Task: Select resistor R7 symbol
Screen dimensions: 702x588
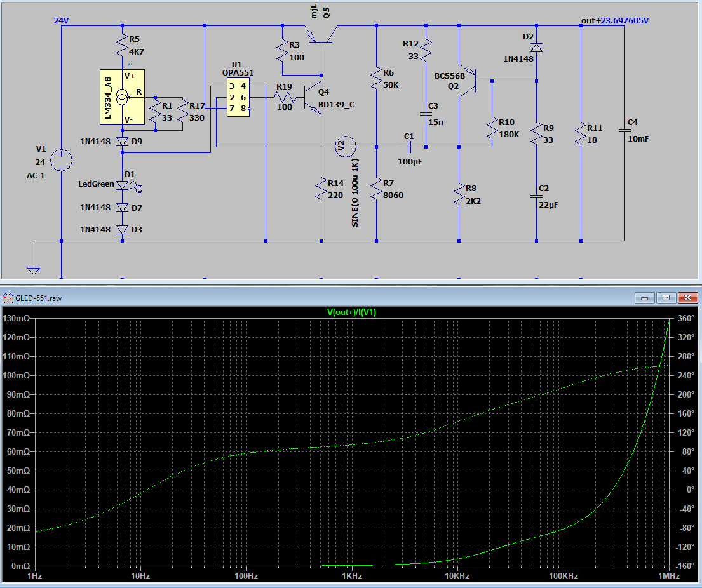Action: pos(377,189)
